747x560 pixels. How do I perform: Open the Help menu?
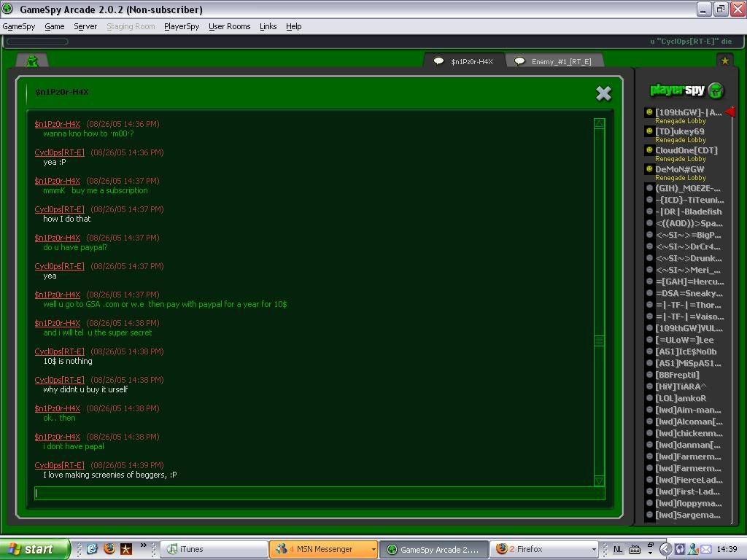293,26
